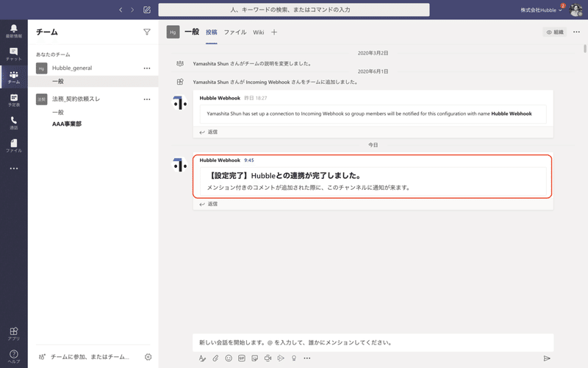Click the new conversation message box
588x368 pixels.
click(x=373, y=342)
